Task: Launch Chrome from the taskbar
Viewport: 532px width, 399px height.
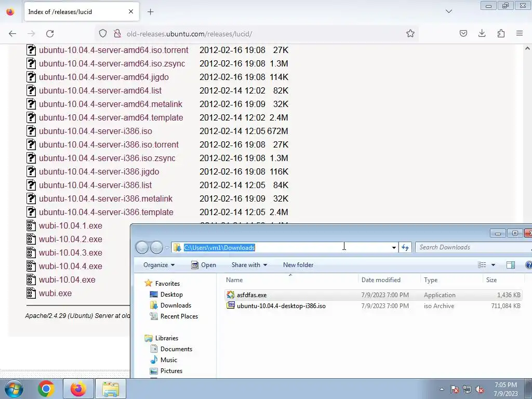Action: (46, 389)
